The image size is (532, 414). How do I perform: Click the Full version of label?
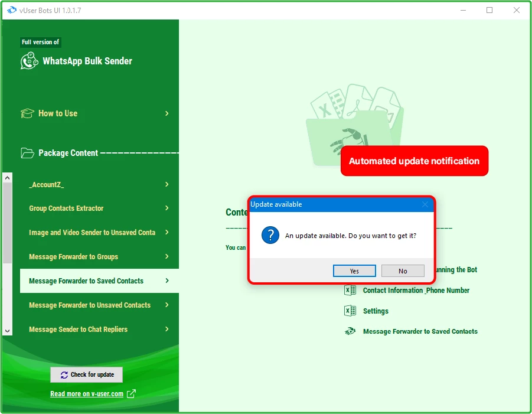(40, 42)
